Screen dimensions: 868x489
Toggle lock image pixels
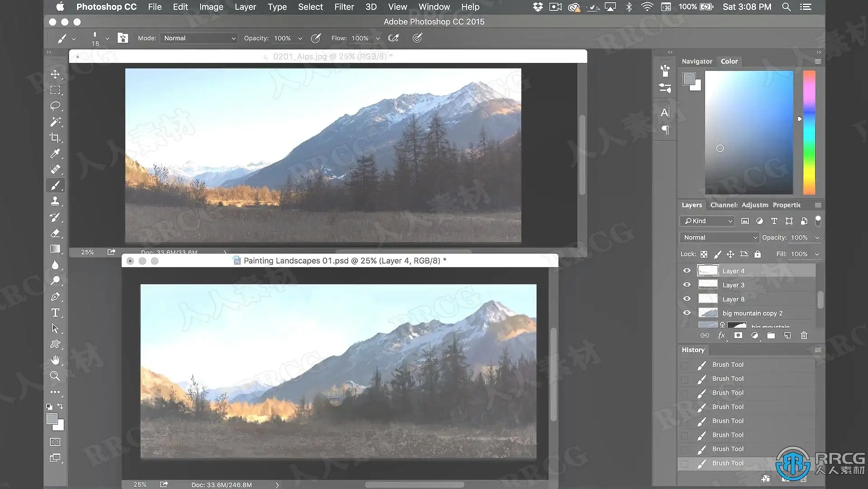click(x=717, y=254)
